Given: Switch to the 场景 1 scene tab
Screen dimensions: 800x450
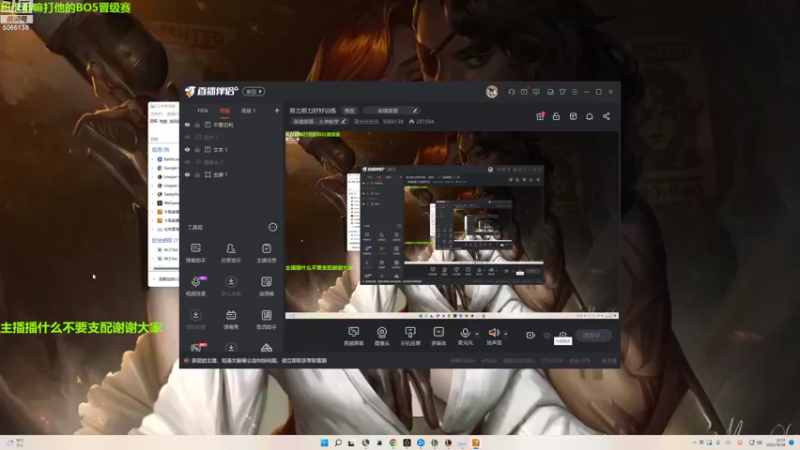Looking at the screenshot, I should click(248, 110).
